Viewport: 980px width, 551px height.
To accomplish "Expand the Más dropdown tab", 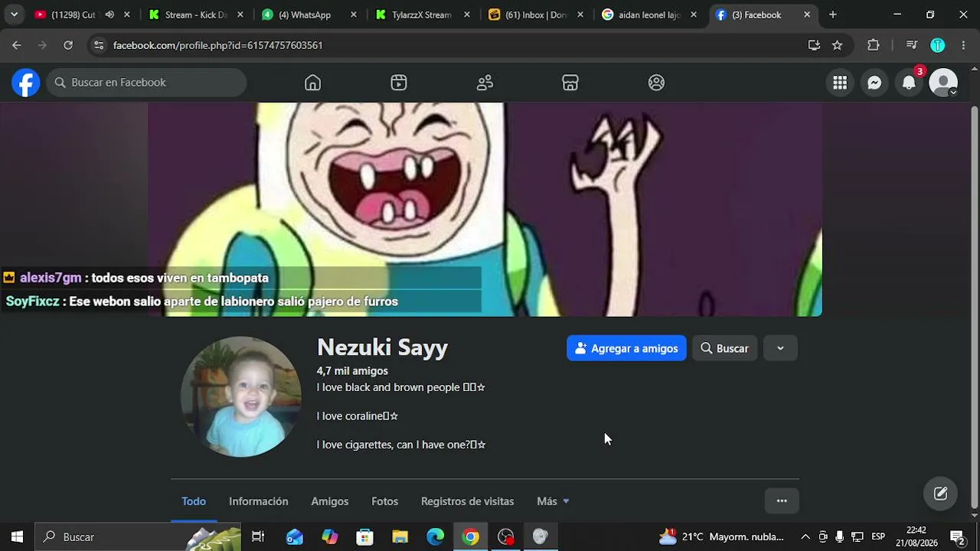I will 553,501.
